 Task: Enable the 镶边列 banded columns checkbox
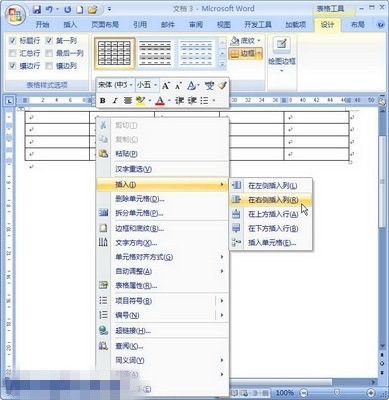(x=49, y=66)
